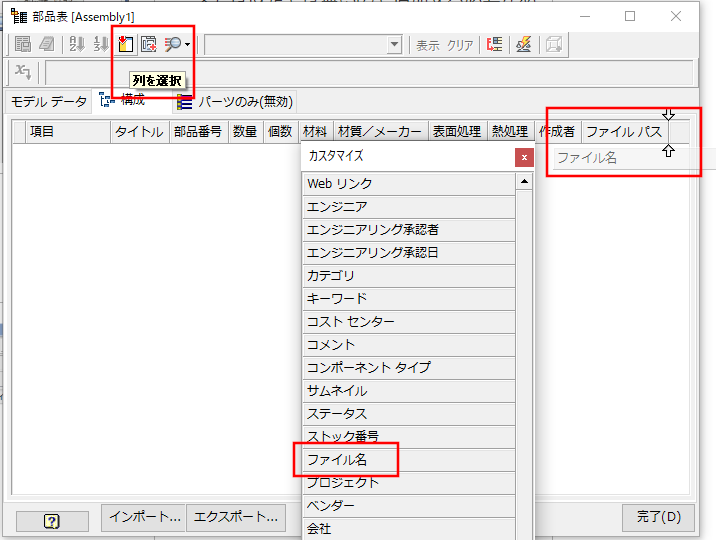Select コメント in the customize list
716x540 pixels.
(409, 345)
